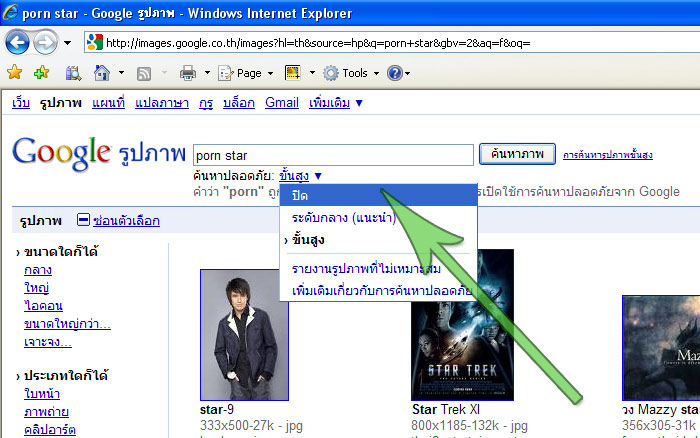
Task: Open the Print dropdown arrow
Action: (207, 73)
